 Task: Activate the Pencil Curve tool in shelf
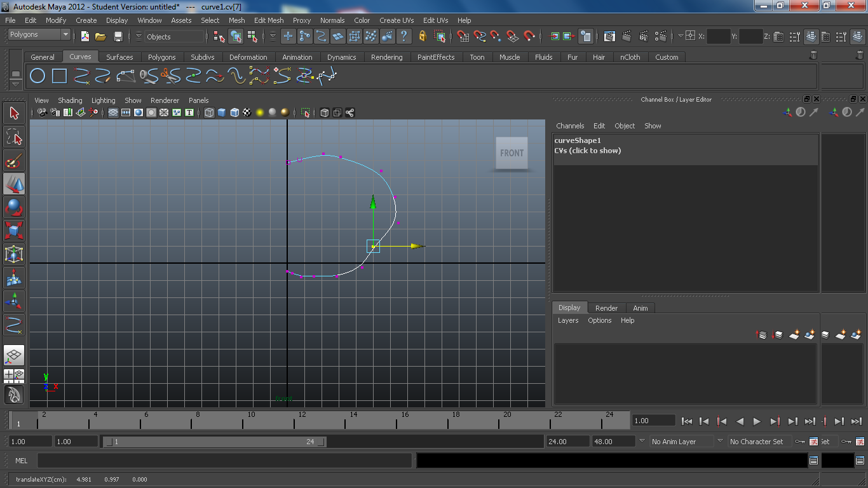pyautogui.click(x=104, y=76)
